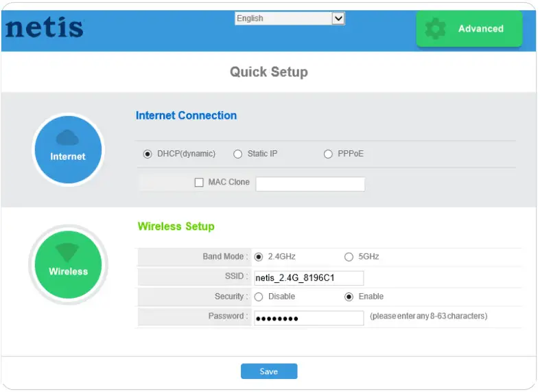Screen dimensions: 540x392
Task: Click the green Wireless circle icon
Action: click(68, 264)
